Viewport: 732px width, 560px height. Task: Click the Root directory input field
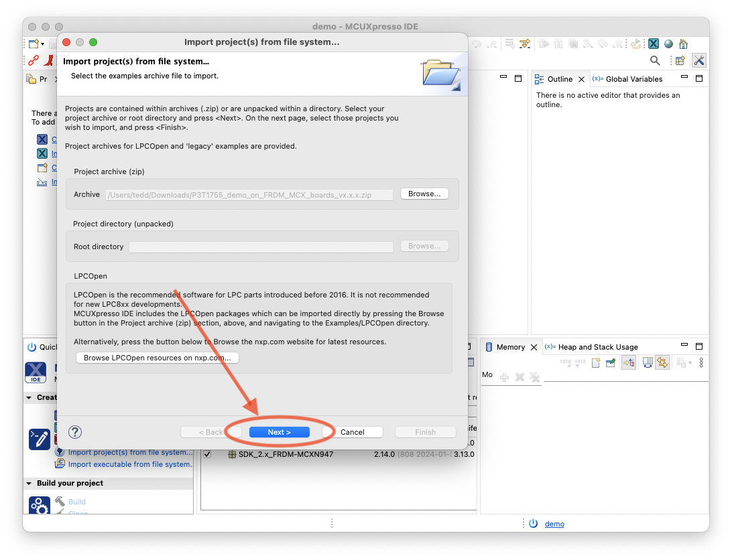pos(261,247)
